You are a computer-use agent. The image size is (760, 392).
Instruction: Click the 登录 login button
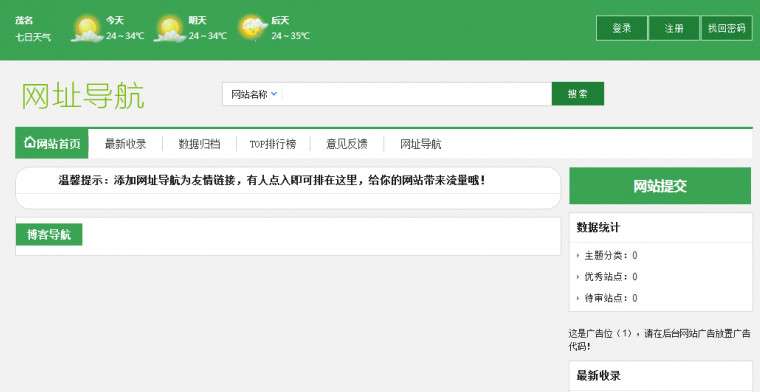pos(621,28)
